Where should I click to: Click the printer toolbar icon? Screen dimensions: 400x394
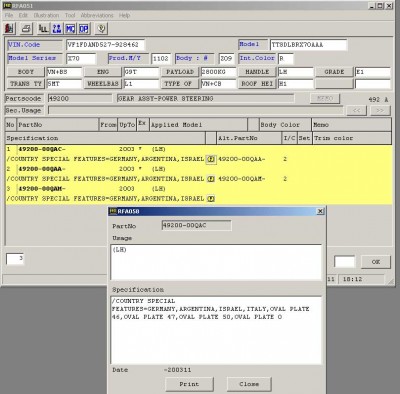(x=26, y=29)
